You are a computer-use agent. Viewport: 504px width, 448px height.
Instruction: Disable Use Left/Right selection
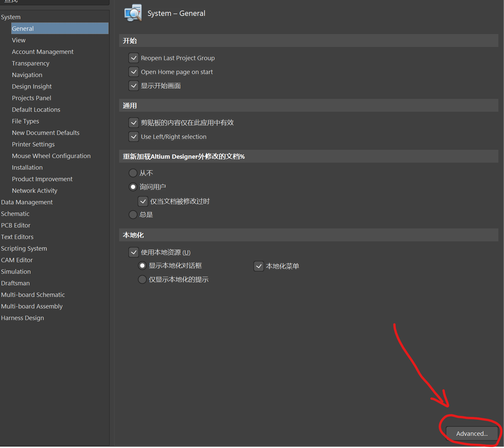(133, 137)
